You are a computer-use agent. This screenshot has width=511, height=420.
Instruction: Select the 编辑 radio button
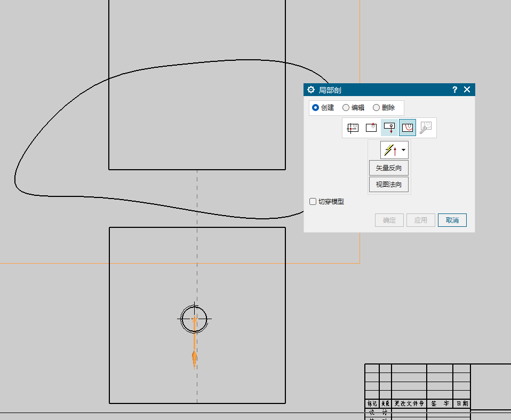click(x=346, y=107)
